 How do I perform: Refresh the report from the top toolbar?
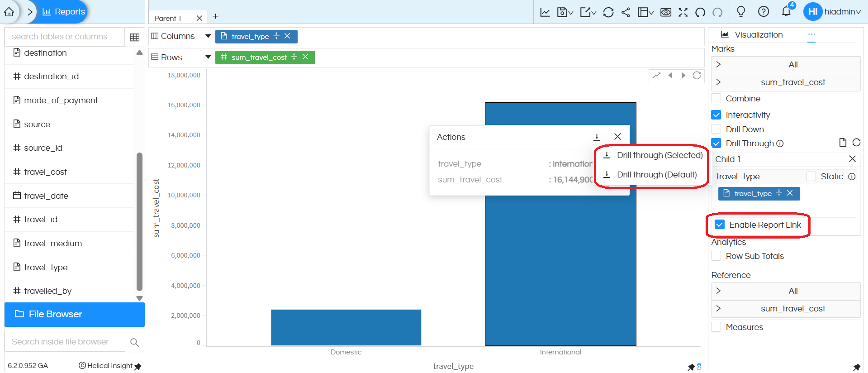(x=608, y=12)
